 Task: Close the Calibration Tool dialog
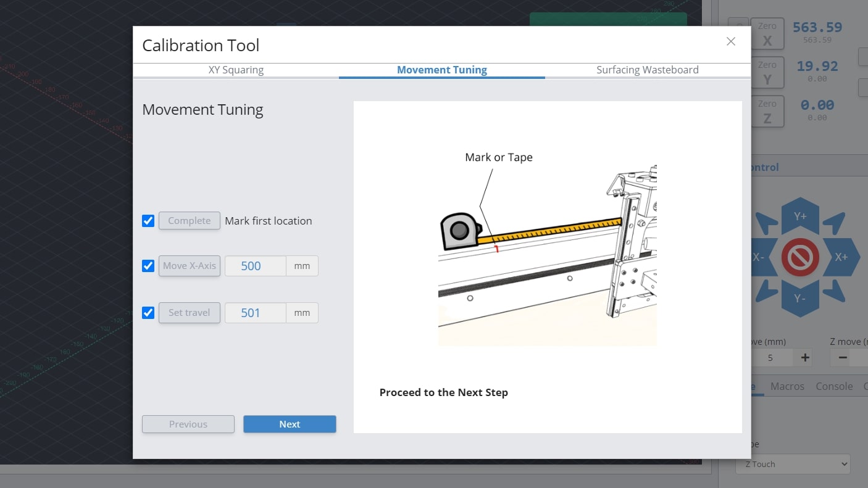pos(731,41)
